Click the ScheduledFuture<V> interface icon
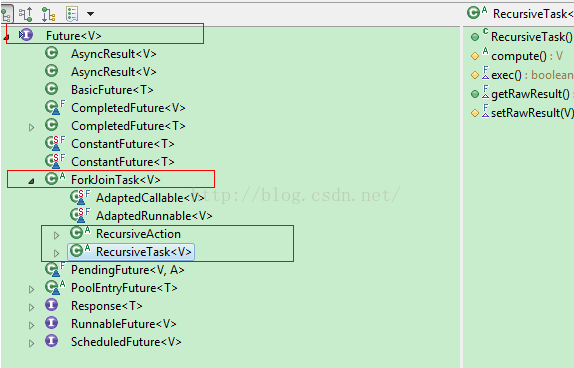Viewport: 574px width, 368px height. pyautogui.click(x=52, y=341)
